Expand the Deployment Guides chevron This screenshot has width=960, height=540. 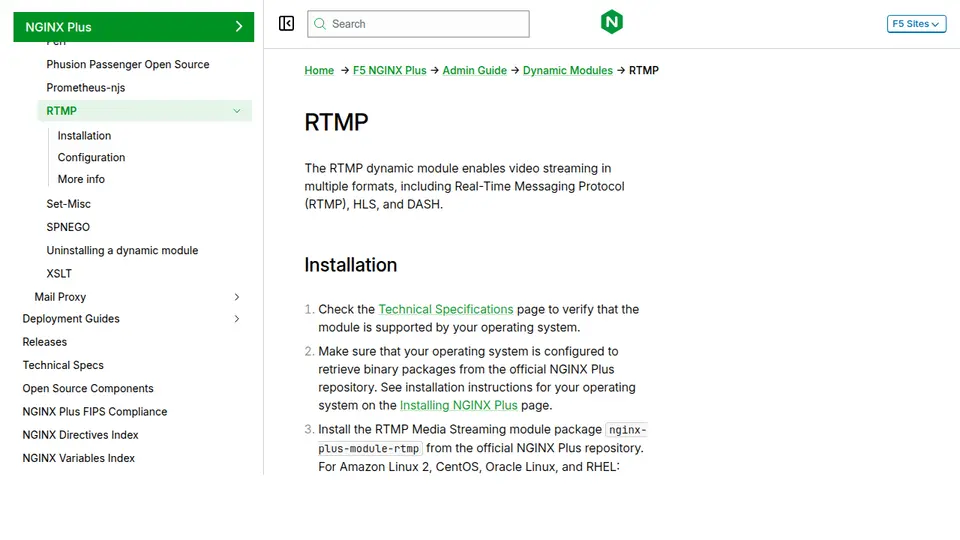click(237, 319)
